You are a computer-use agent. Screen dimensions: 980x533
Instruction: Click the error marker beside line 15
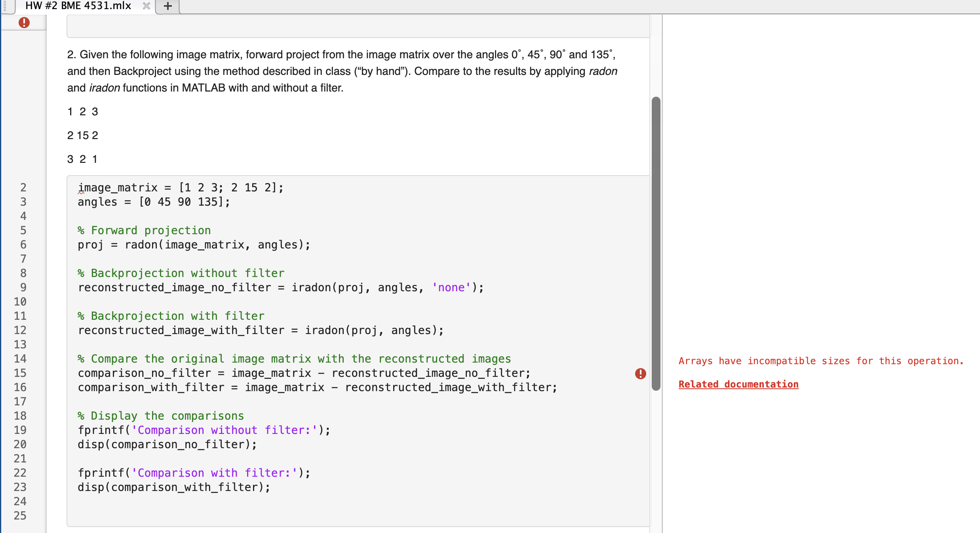pos(640,373)
